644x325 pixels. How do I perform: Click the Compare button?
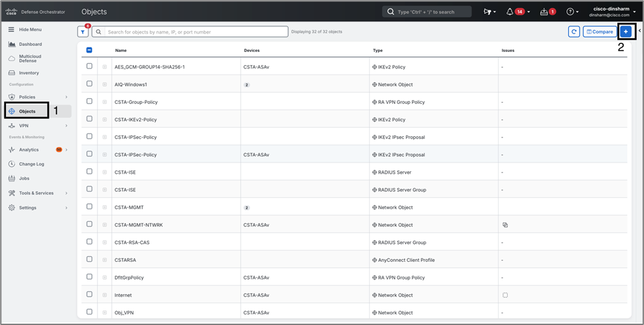(x=599, y=32)
